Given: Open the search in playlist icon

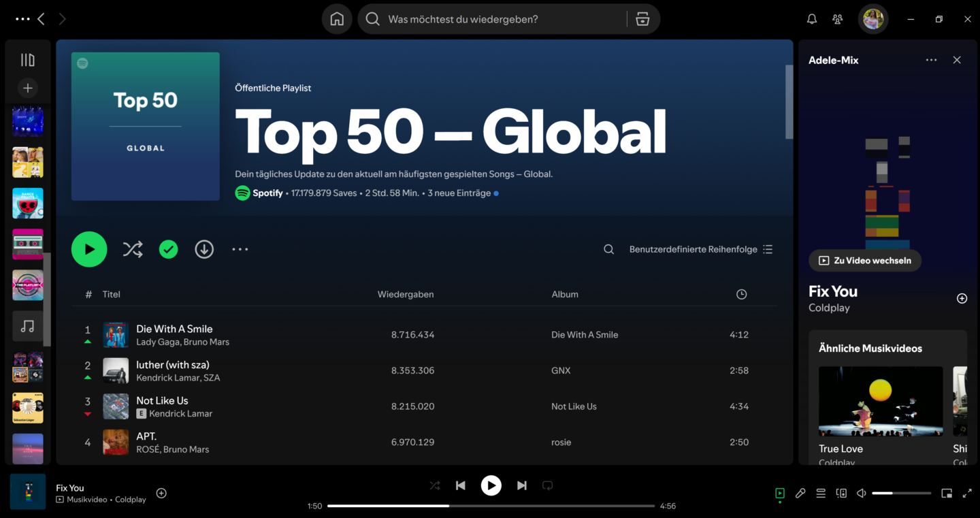Looking at the screenshot, I should pyautogui.click(x=608, y=249).
